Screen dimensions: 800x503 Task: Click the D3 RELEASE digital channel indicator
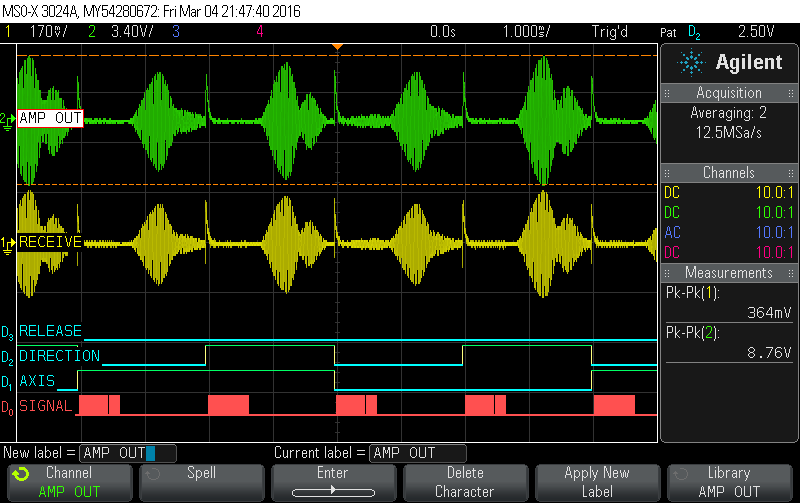pos(8,331)
